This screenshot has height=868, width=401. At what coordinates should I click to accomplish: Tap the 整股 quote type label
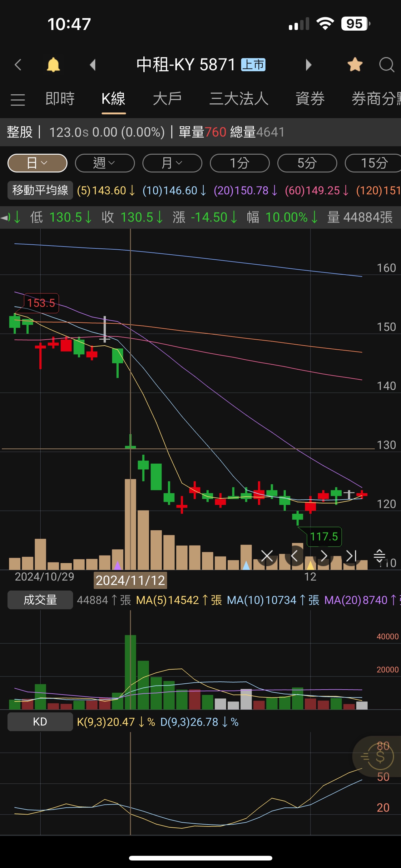coord(20,132)
